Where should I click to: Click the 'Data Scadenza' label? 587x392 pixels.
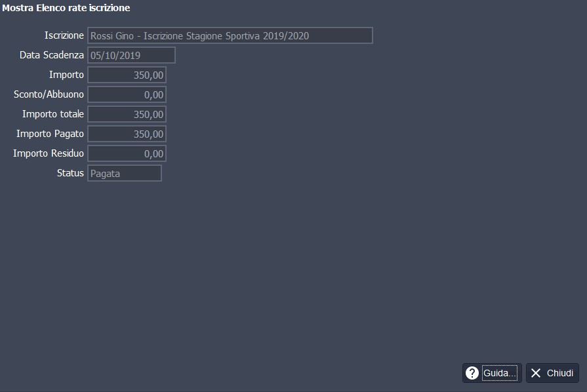(x=52, y=55)
